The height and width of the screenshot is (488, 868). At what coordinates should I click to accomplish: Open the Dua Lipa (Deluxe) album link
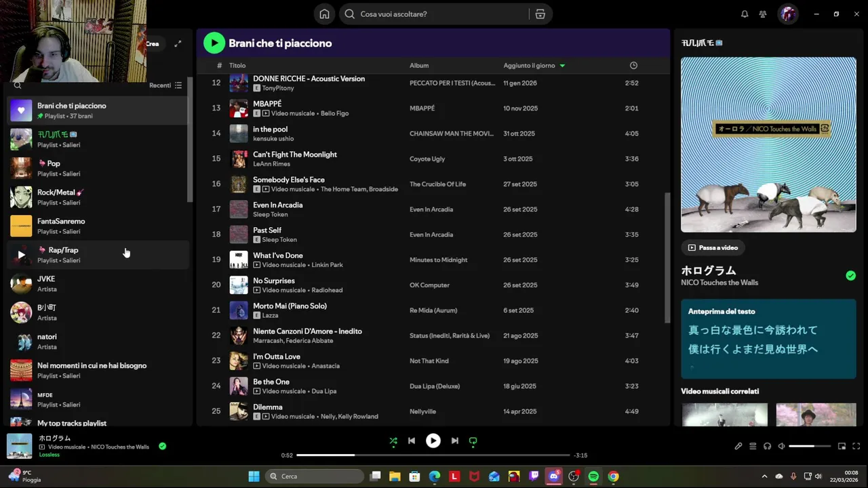435,386
